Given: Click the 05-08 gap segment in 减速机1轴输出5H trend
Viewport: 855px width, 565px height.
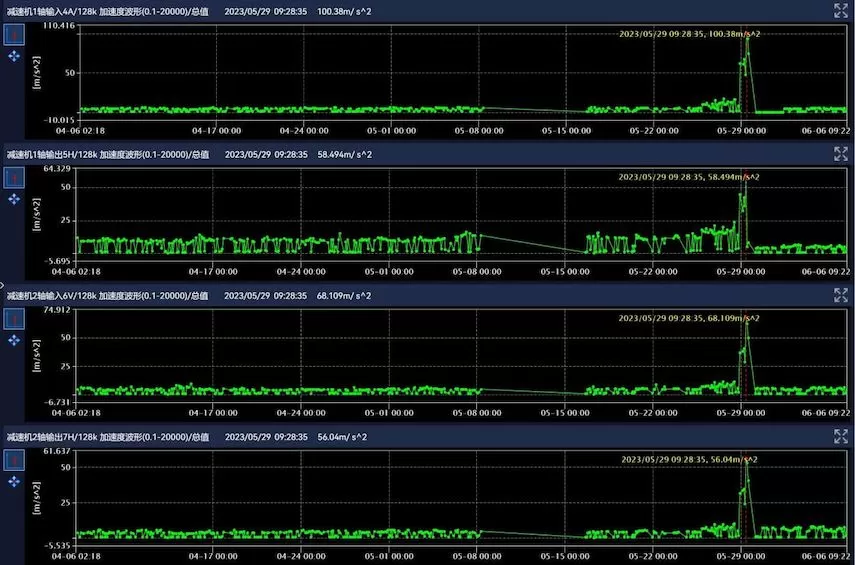Looking at the screenshot, I should 530,244.
